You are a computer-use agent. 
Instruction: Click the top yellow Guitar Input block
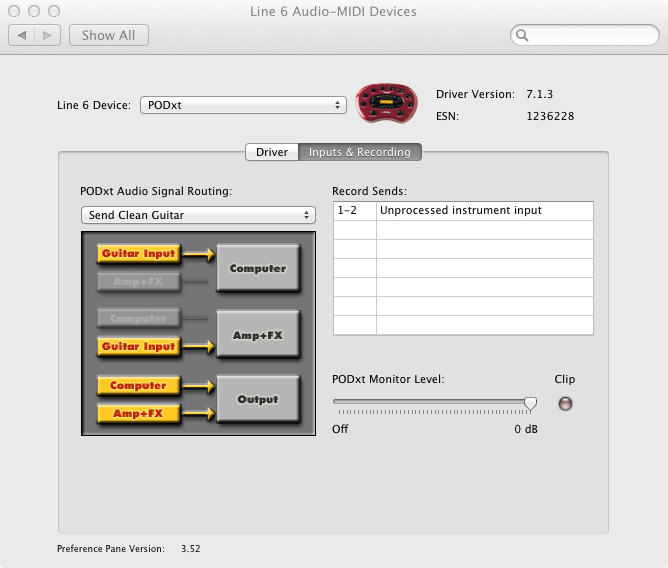[x=138, y=254]
